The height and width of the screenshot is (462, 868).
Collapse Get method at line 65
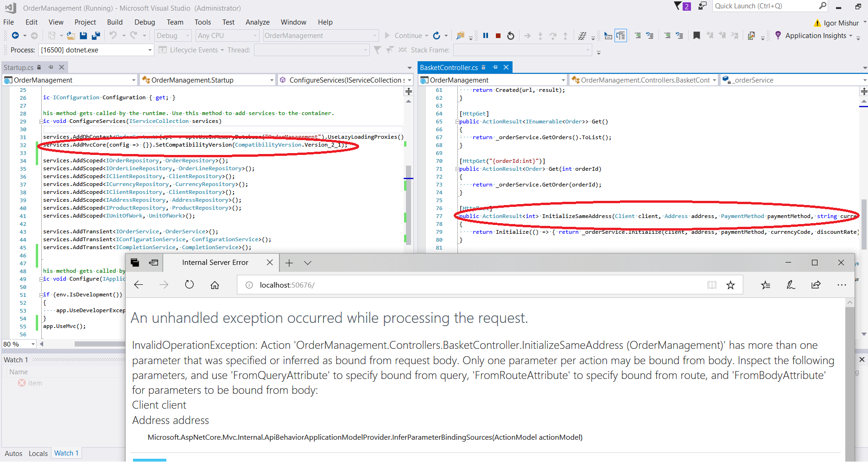(x=457, y=122)
